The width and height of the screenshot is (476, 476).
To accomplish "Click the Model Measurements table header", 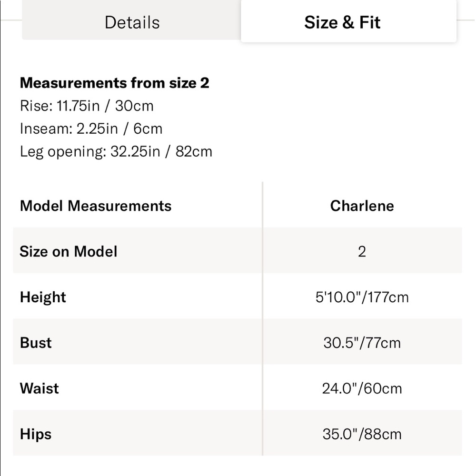I will [x=96, y=206].
